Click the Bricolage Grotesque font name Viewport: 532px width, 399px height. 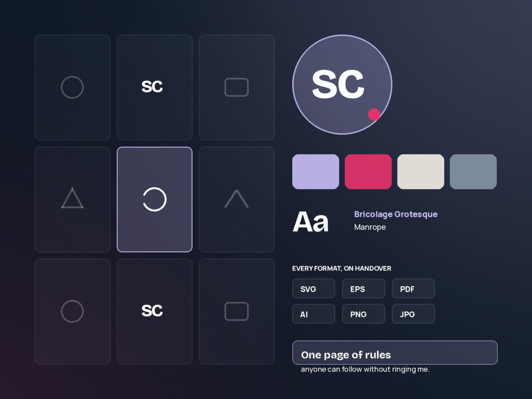point(396,214)
